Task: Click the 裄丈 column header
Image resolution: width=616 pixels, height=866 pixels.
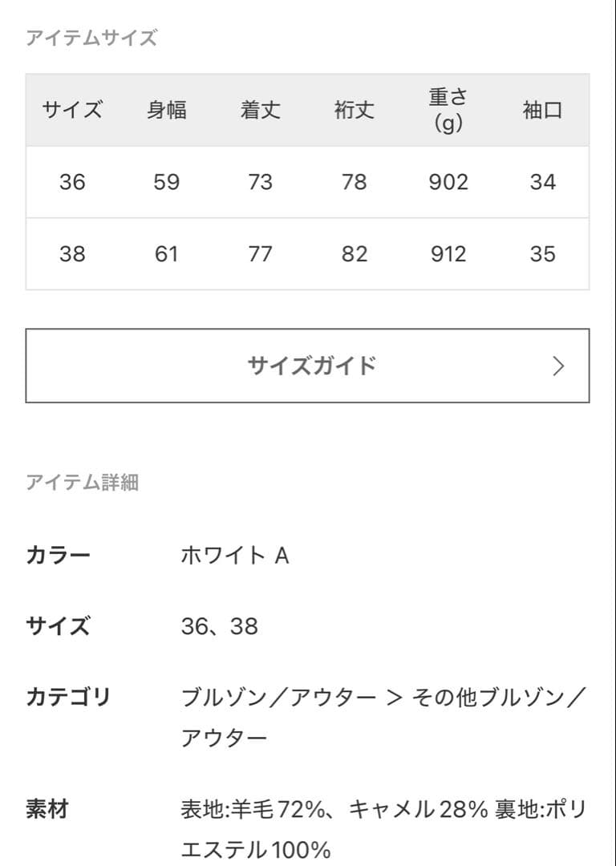Action: tap(355, 111)
